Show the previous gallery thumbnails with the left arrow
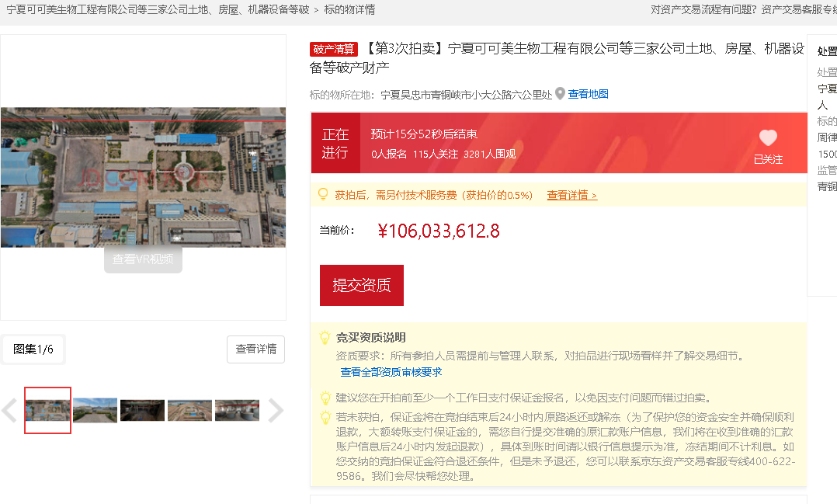 [x=9, y=411]
